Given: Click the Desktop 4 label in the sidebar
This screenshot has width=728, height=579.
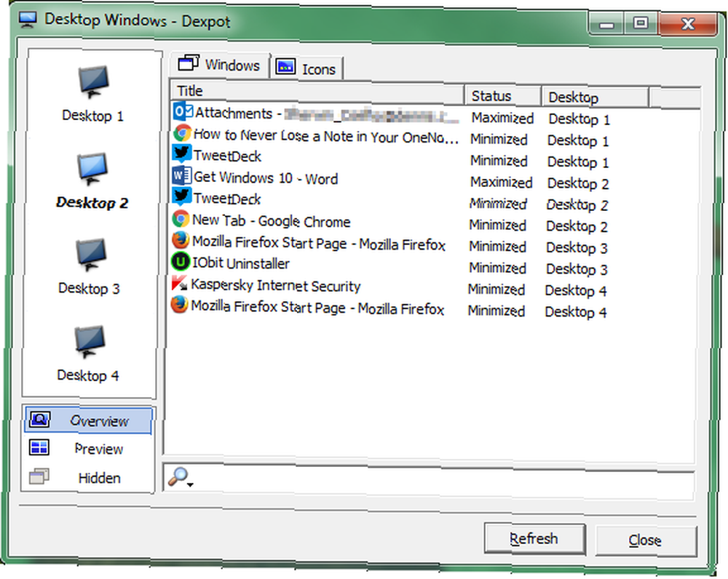Looking at the screenshot, I should pyautogui.click(x=88, y=375).
